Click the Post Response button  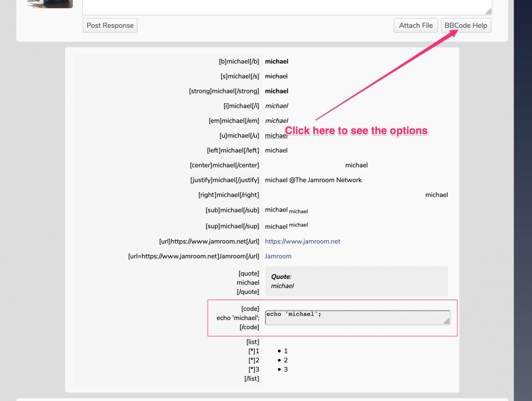click(110, 25)
